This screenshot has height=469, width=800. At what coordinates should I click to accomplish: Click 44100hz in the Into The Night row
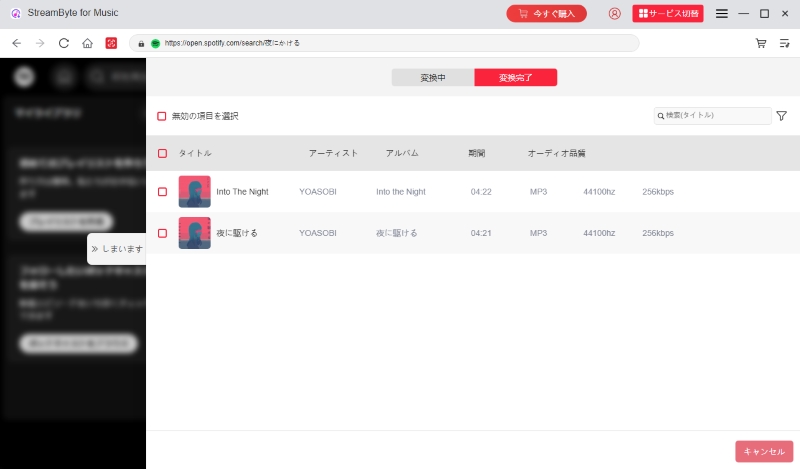tap(599, 192)
